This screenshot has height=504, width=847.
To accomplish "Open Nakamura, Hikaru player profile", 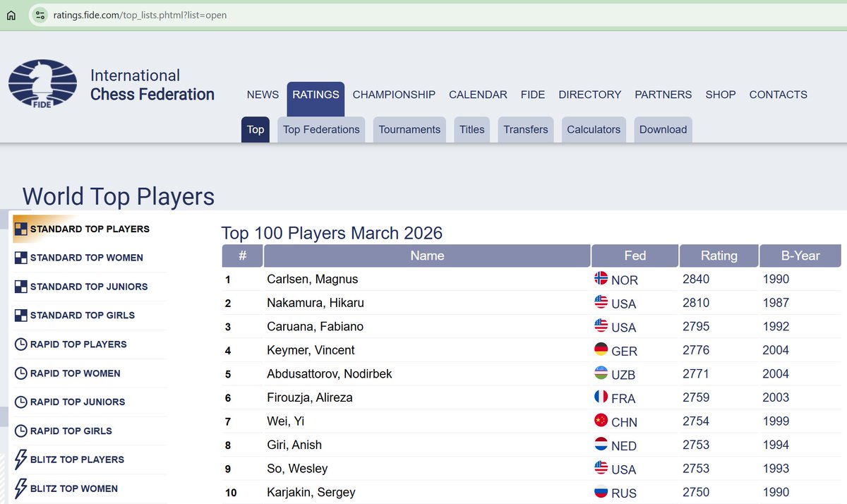I will click(315, 303).
